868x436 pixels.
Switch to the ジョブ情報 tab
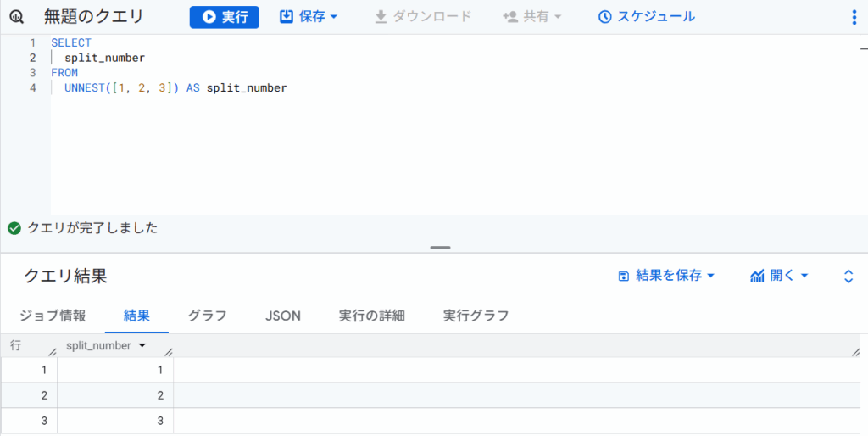coord(53,316)
